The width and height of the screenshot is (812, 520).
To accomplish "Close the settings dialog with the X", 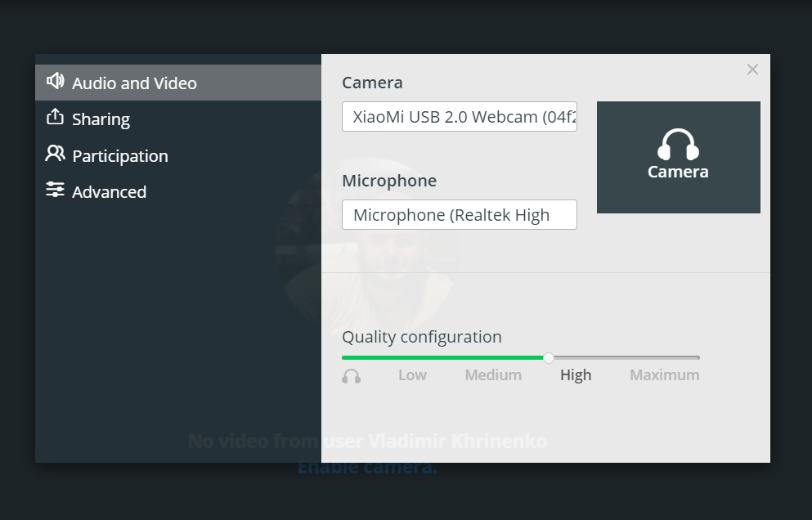I will click(752, 69).
